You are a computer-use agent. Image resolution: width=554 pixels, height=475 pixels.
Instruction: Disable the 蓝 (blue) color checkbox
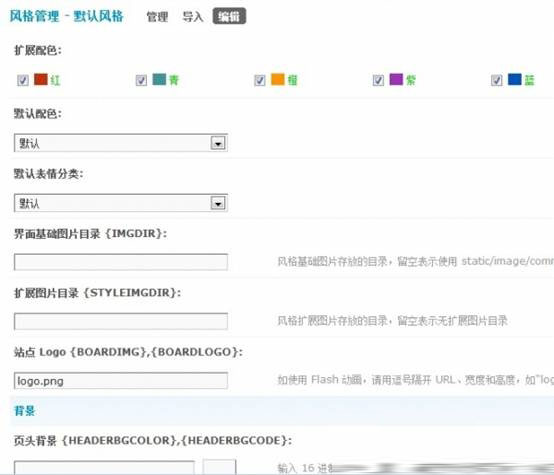point(496,80)
